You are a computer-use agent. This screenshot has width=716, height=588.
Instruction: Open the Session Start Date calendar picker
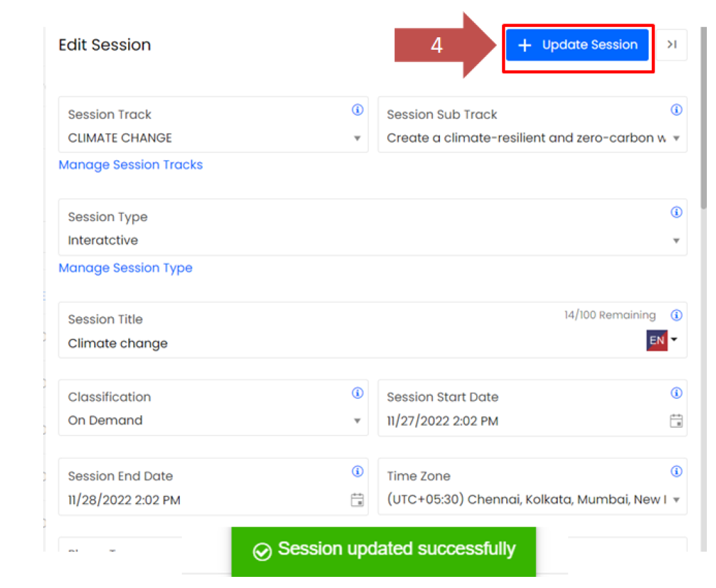pyautogui.click(x=676, y=421)
